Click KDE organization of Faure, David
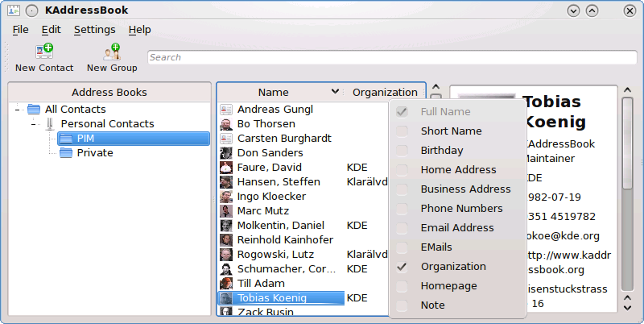 click(357, 168)
